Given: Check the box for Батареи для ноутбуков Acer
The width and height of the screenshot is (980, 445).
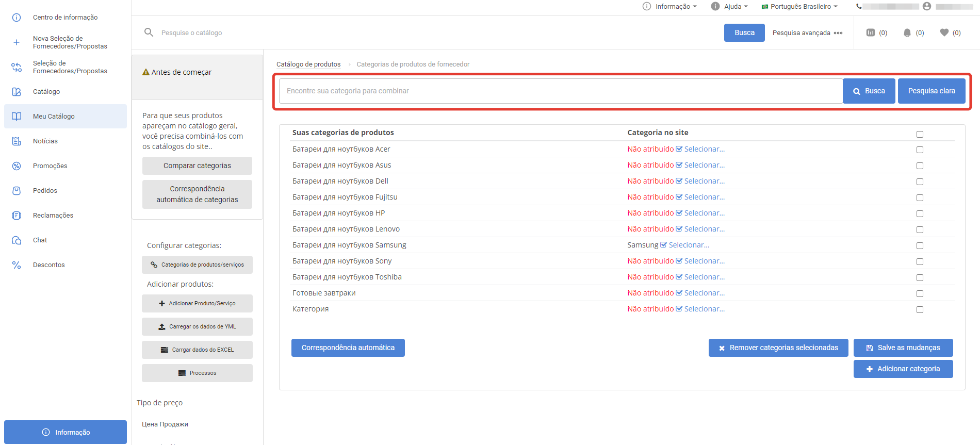Looking at the screenshot, I should click(x=920, y=150).
